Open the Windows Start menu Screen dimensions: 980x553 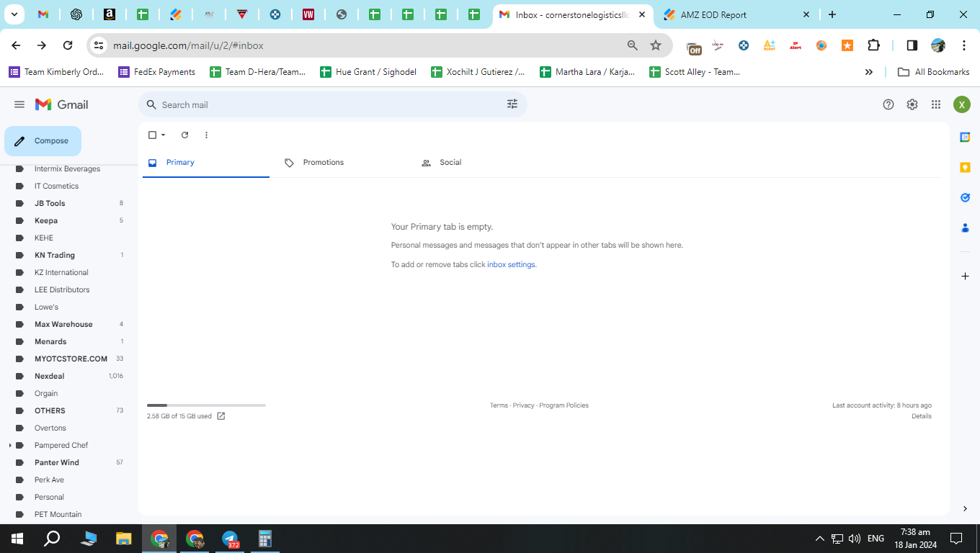(x=17, y=539)
